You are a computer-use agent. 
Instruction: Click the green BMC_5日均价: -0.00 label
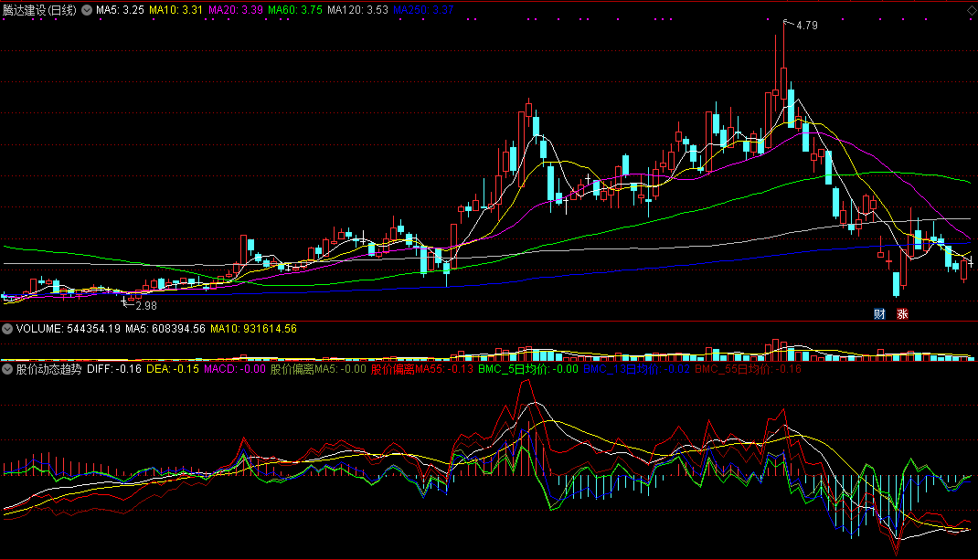[x=528, y=369]
